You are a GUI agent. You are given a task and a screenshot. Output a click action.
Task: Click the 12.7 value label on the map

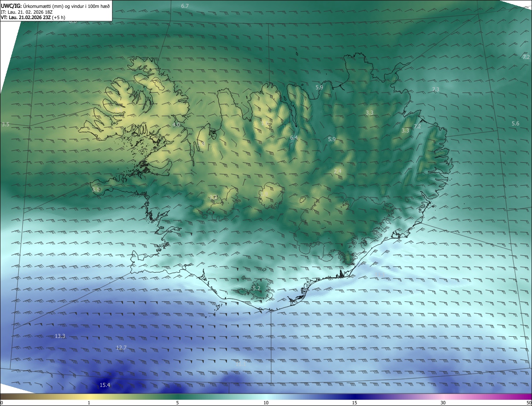click(121, 347)
